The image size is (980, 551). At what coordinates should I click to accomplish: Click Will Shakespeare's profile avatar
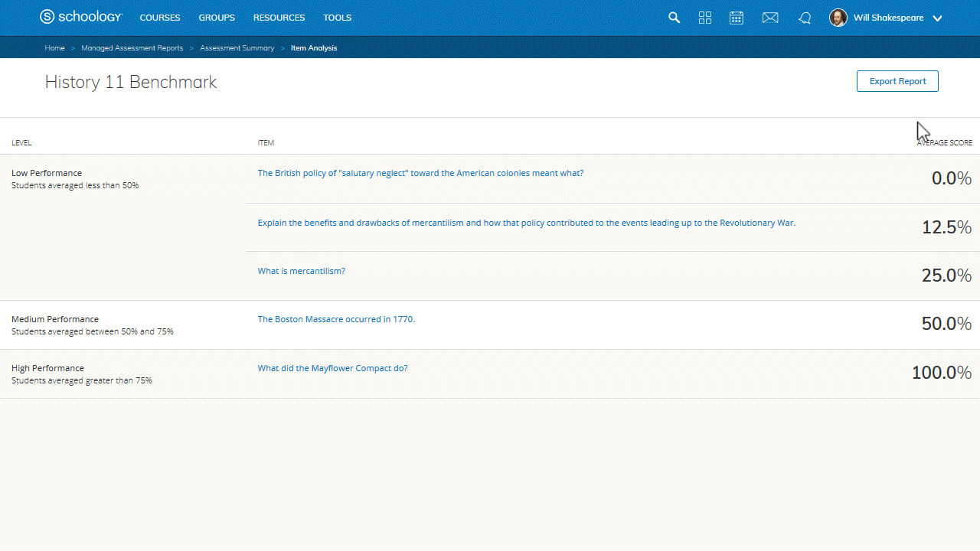[838, 18]
